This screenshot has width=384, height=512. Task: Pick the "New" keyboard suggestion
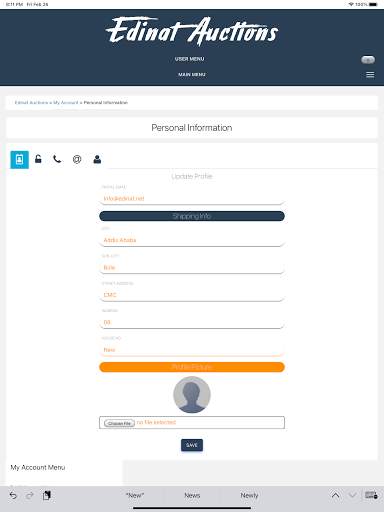135,496
